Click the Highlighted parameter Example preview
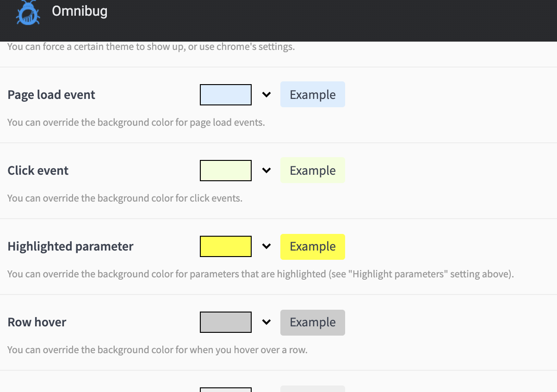557x392 pixels. [312, 246]
